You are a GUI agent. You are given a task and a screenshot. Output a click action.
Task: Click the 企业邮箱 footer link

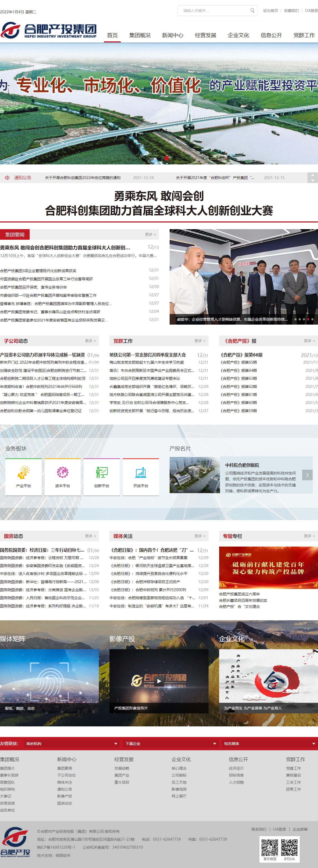300,829
